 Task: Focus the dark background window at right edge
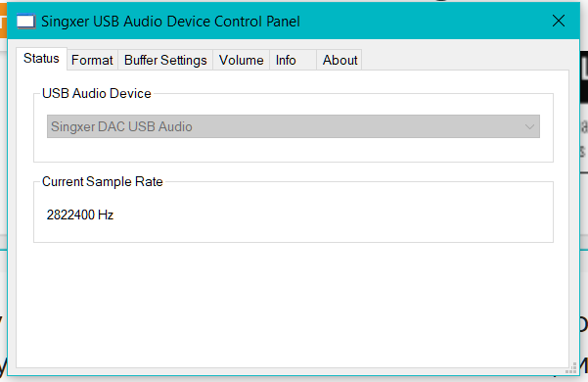coord(583,77)
